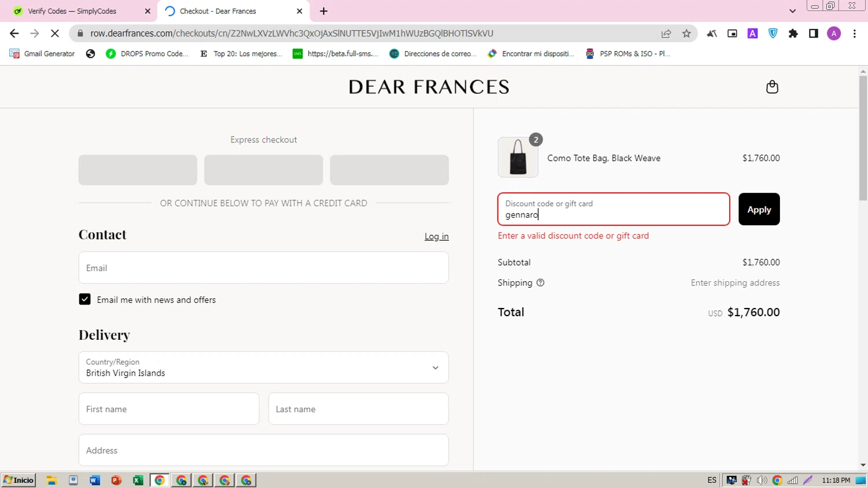Viewport: 868px width, 488px height.
Task: Go back to the previous page
Action: (x=14, y=34)
